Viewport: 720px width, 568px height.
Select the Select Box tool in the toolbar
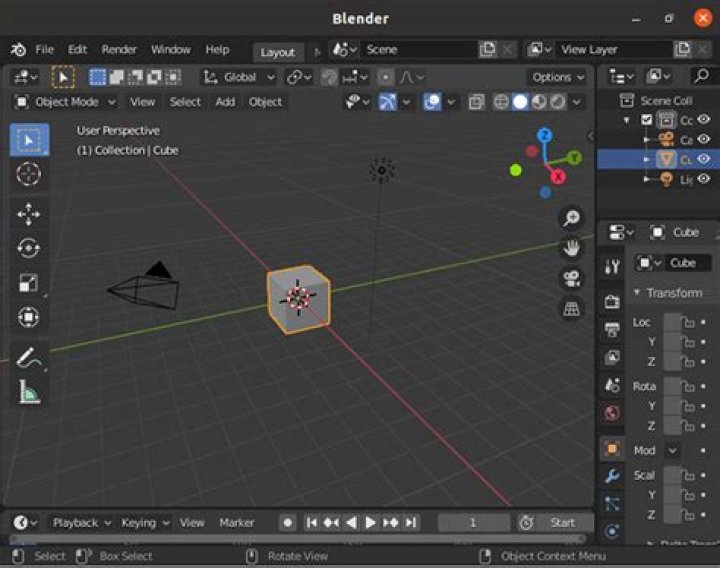tap(29, 140)
